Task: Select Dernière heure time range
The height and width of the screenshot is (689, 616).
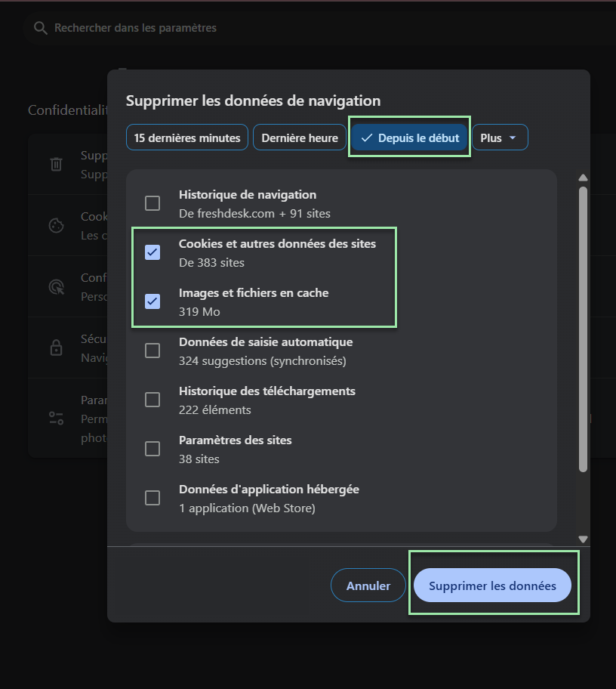Action: pyautogui.click(x=300, y=138)
